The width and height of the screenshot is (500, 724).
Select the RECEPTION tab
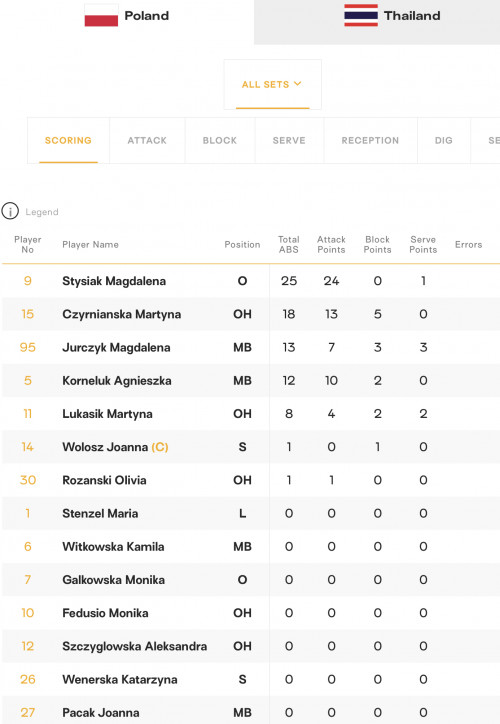click(x=370, y=140)
